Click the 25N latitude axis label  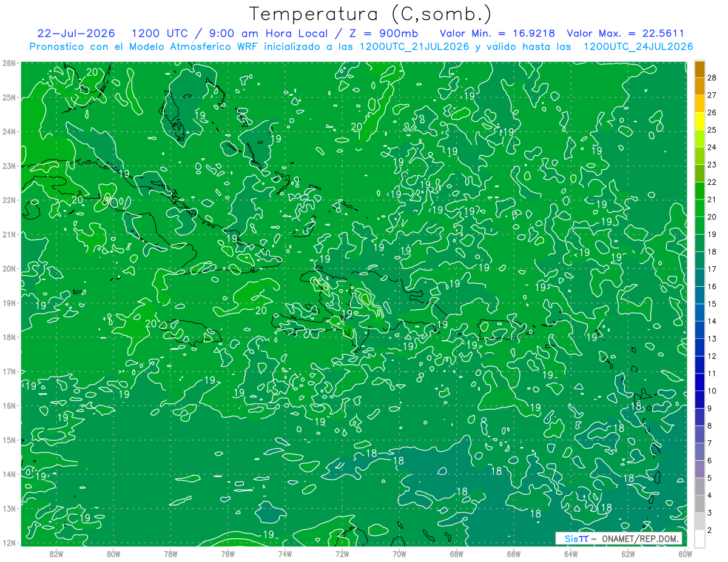[8, 98]
